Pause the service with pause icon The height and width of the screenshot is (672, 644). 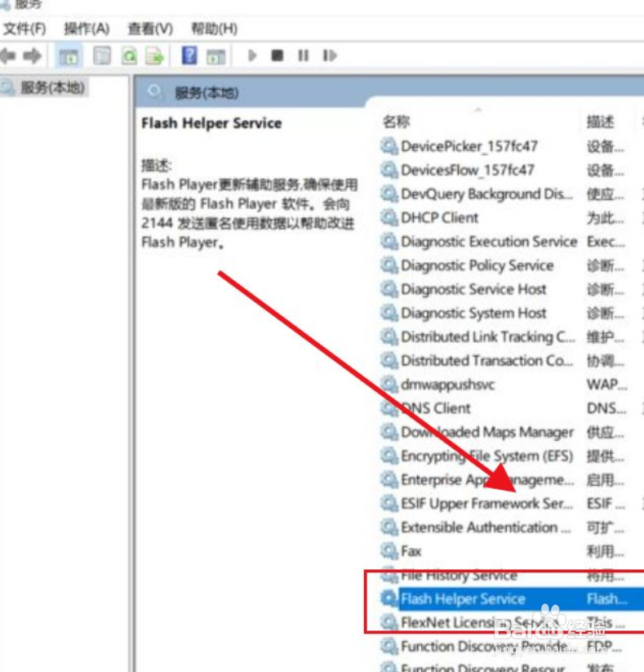pyautogui.click(x=303, y=56)
